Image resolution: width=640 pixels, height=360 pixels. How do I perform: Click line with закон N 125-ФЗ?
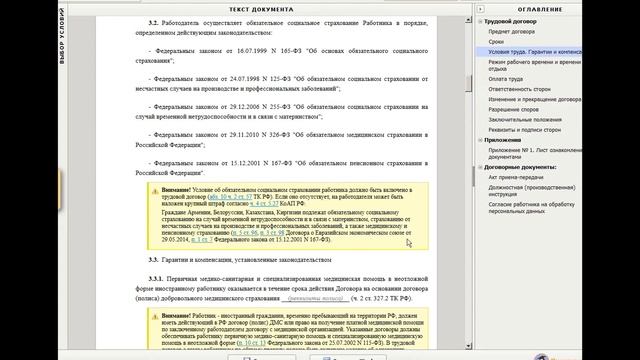point(282,84)
